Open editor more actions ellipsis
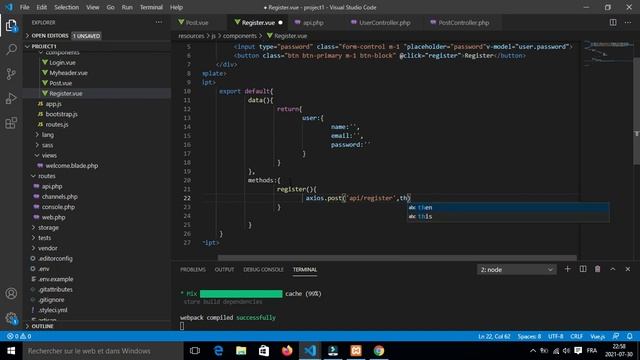 point(628,22)
